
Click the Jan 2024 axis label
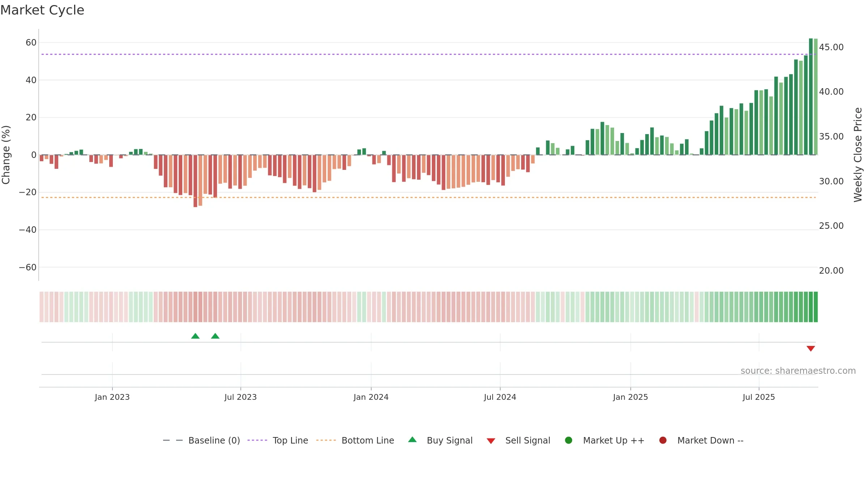pyautogui.click(x=371, y=397)
